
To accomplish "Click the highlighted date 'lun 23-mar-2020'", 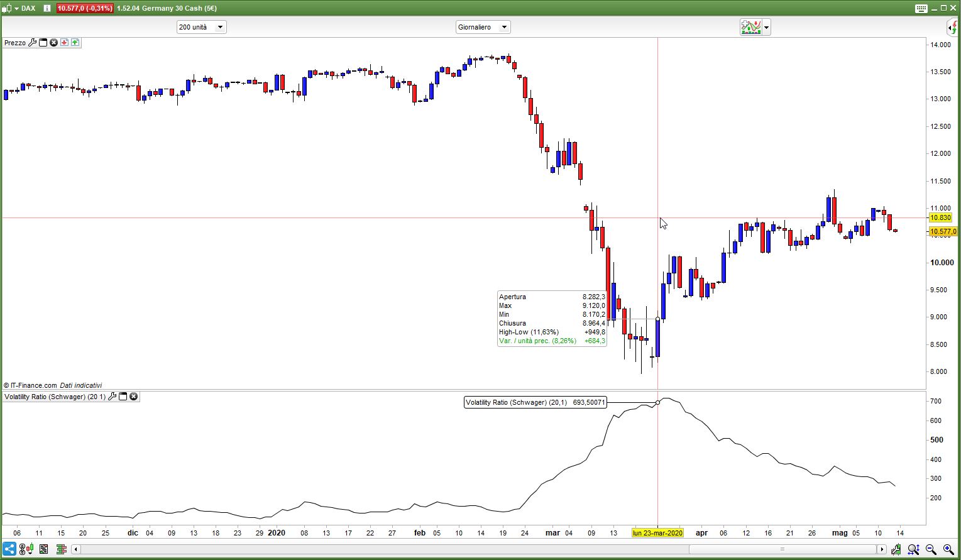I will (x=657, y=533).
